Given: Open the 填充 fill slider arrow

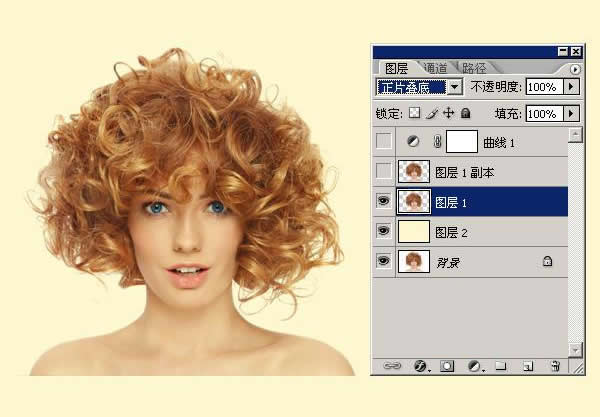Looking at the screenshot, I should click(x=571, y=114).
